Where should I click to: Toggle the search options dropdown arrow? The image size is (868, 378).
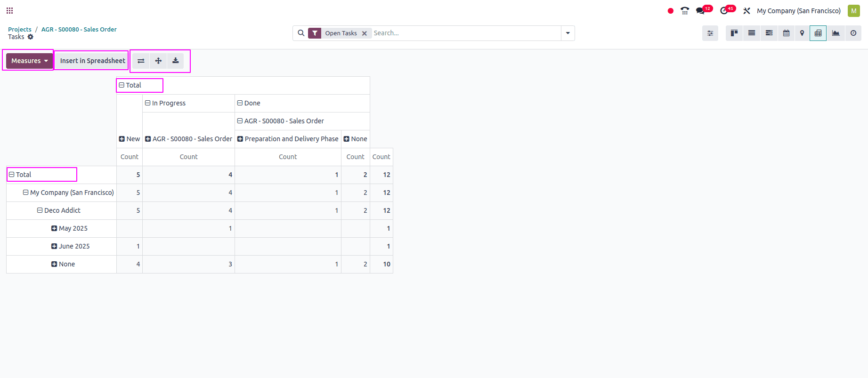coord(568,33)
